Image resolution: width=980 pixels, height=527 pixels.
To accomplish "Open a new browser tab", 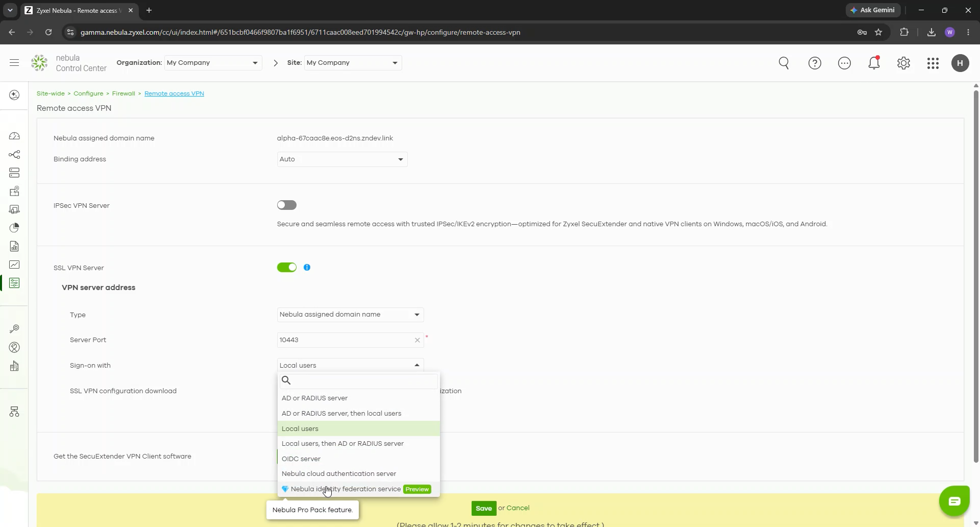I will coord(149,10).
